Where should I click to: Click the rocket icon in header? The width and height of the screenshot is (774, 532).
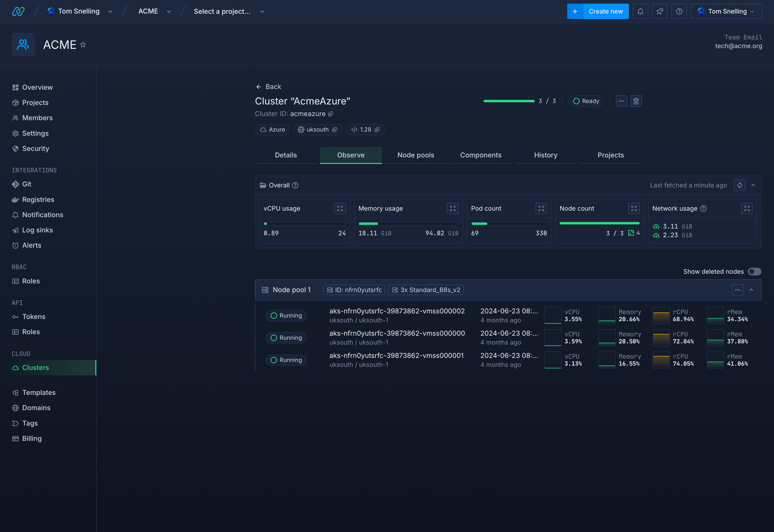[x=659, y=11]
